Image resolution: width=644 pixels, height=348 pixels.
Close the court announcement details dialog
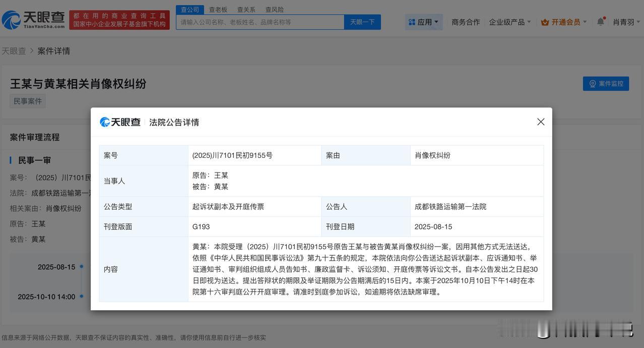click(541, 122)
